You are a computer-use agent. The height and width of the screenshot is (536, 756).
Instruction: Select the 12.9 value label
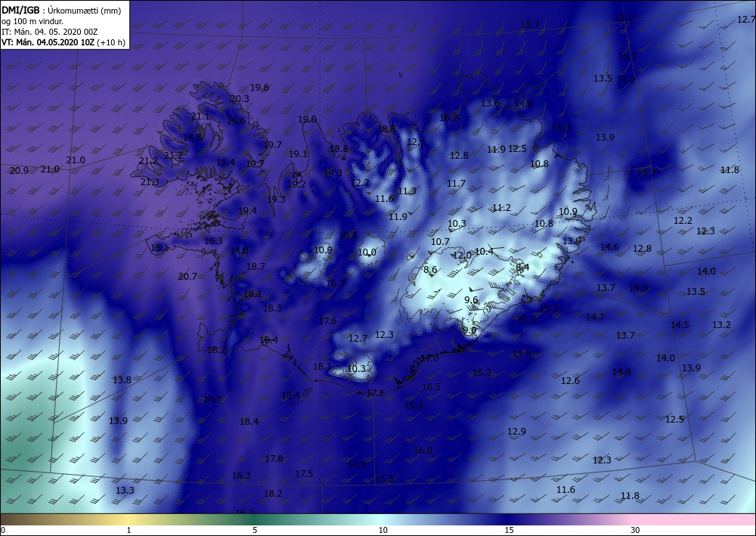click(516, 432)
